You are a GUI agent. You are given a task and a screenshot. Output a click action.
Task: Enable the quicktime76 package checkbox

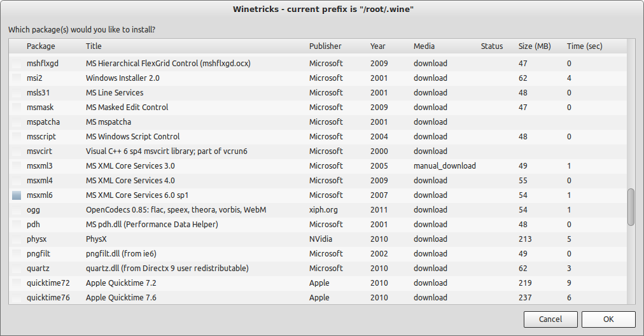[17, 298]
